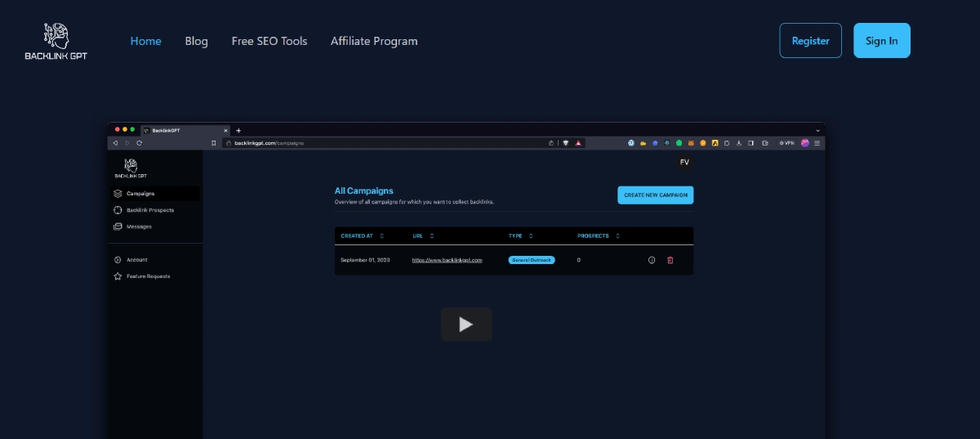Image resolution: width=980 pixels, height=439 pixels.
Task: Click the FV user avatar
Action: click(x=684, y=163)
